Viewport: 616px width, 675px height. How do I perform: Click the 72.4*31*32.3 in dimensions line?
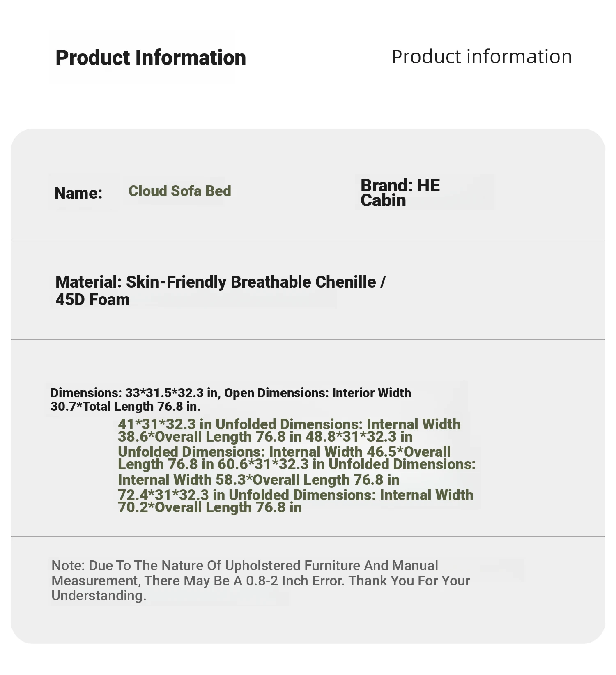tap(296, 495)
